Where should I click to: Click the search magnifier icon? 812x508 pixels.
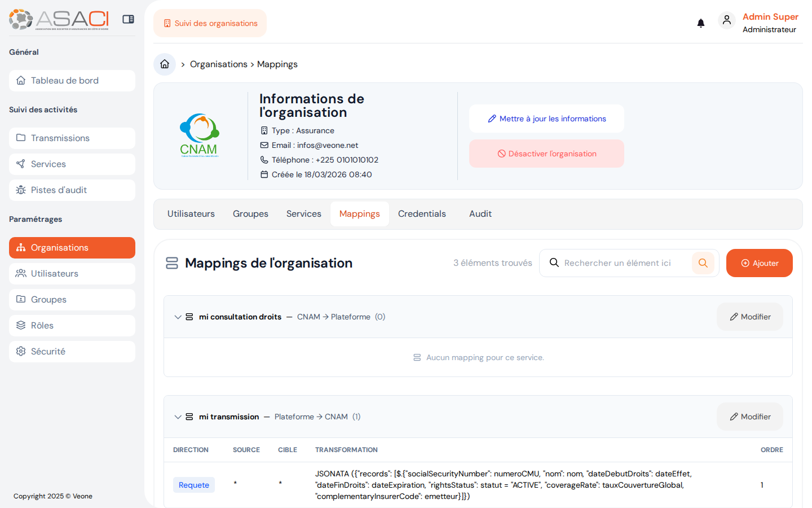703,262
